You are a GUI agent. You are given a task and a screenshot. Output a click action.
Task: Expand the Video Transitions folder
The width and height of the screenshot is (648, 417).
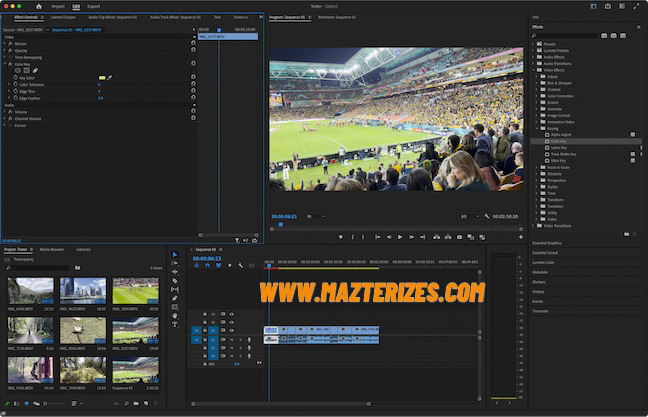click(x=533, y=226)
